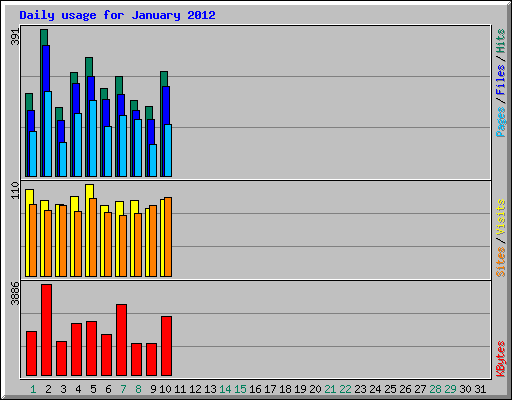The width and height of the screenshot is (512, 400).
Task: Select the yellow visits bar for day 5
Action: click(89, 191)
